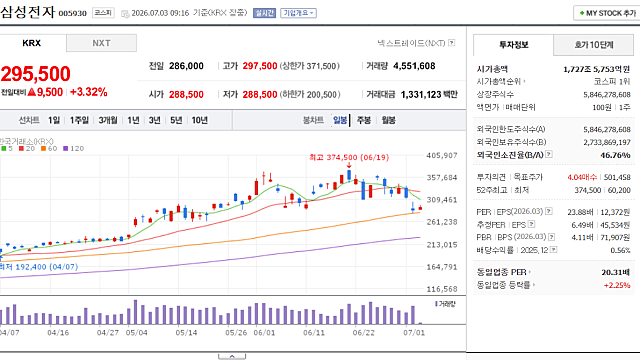This screenshot has width=640, height=360.
Task: Click the red up-triangle beside 9,500
Action: point(32,92)
